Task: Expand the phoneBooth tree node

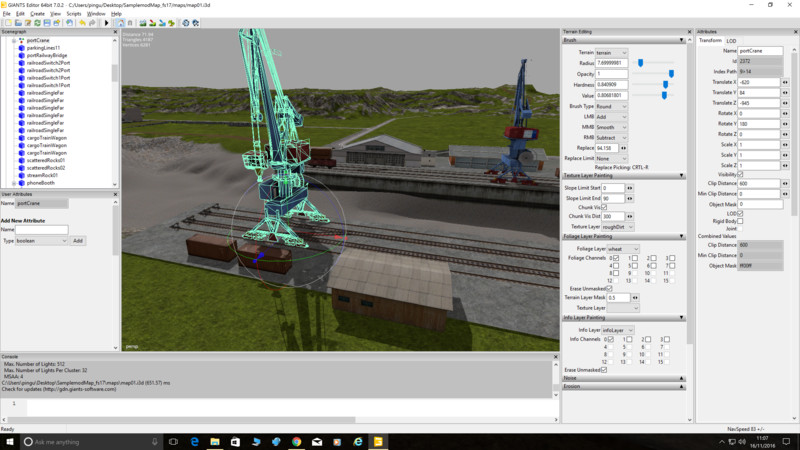Action: tap(14, 183)
